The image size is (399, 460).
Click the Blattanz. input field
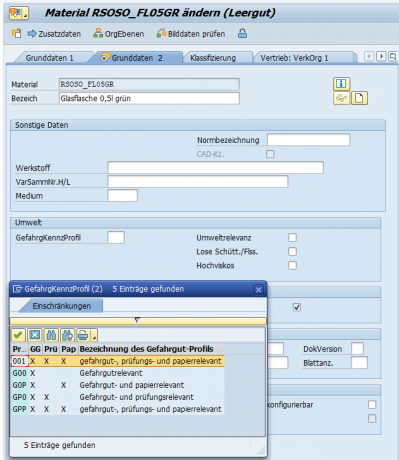pyautogui.click(x=359, y=363)
